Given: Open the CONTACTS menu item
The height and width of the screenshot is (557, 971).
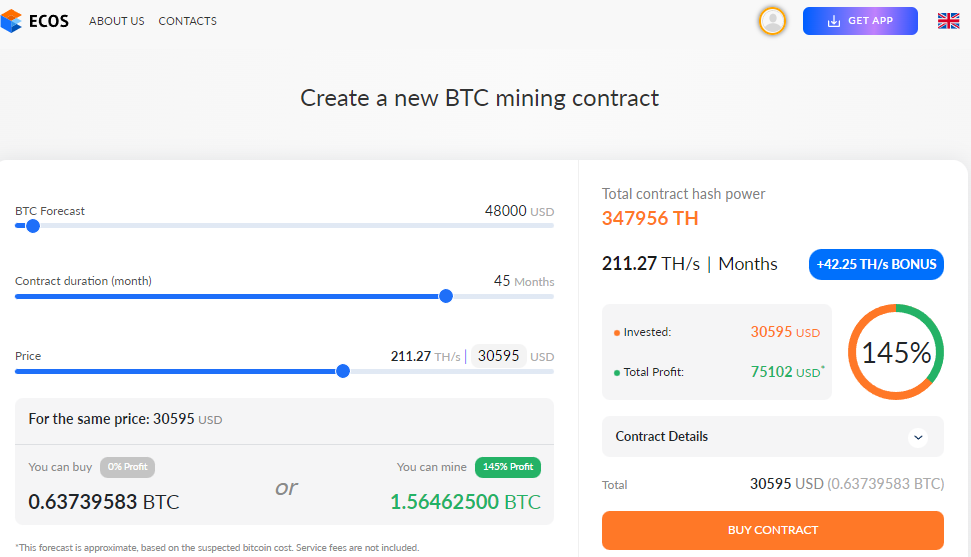Looking at the screenshot, I should pyautogui.click(x=188, y=21).
